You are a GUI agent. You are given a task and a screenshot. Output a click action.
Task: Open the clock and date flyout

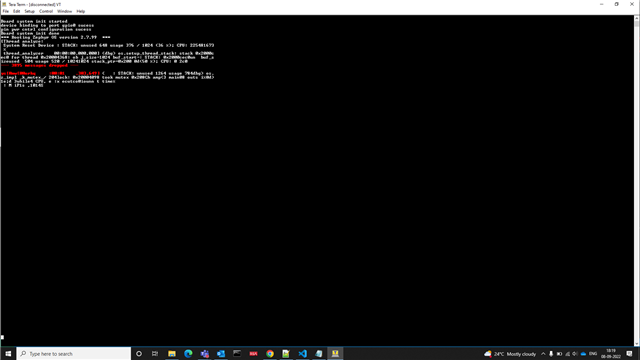tap(611, 353)
